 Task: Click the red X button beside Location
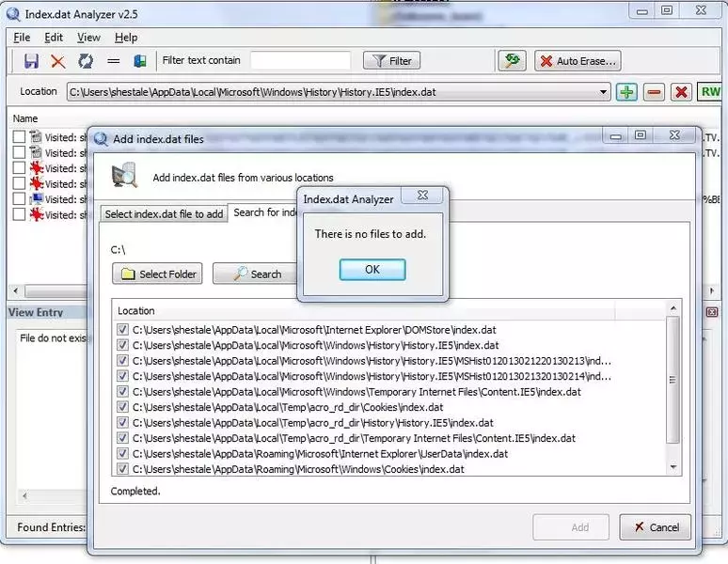click(x=681, y=92)
